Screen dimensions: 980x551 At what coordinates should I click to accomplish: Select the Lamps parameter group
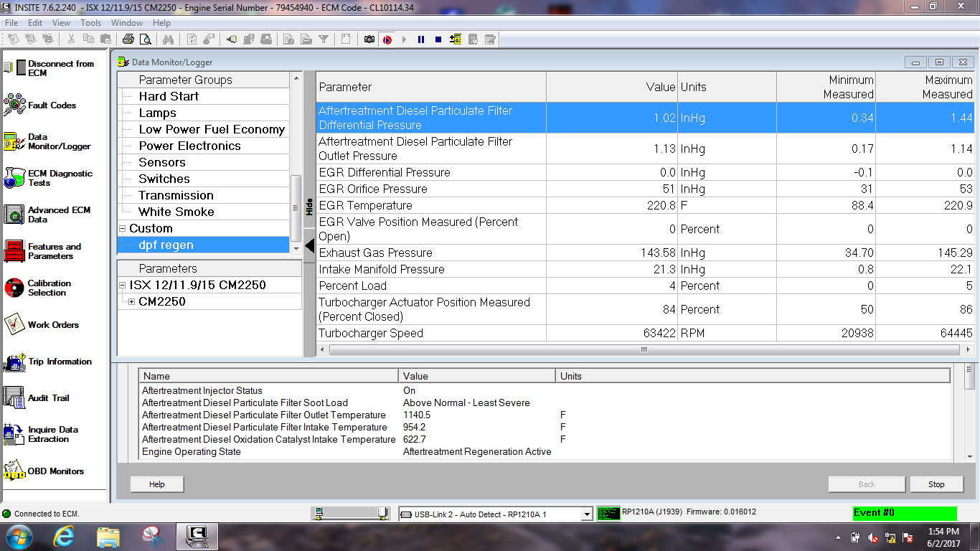point(157,113)
